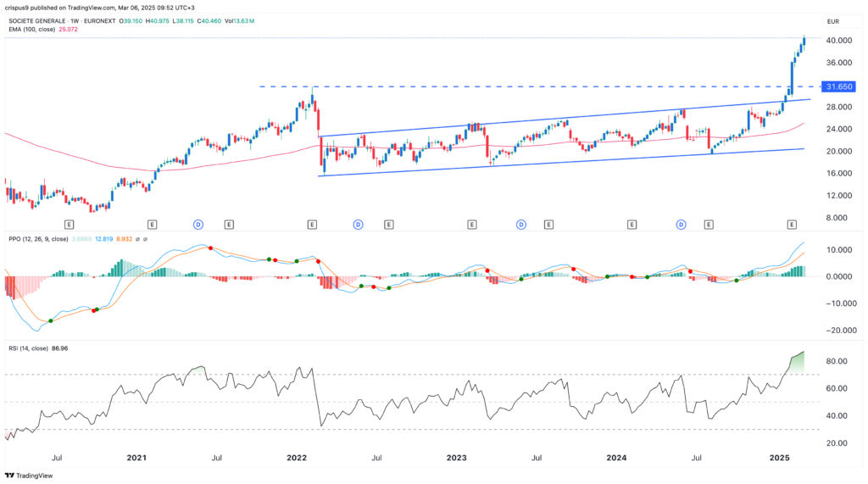This screenshot has width=868, height=484.
Task: Click the 2025 year label on time axis
Action: click(780, 458)
